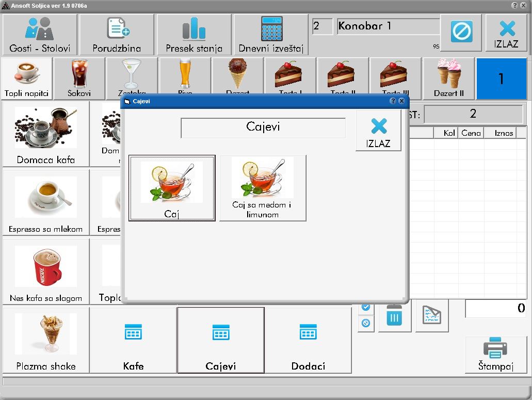This screenshot has height=400, width=532.
Task: Click the small blue checkmark button
Action: coord(366,308)
